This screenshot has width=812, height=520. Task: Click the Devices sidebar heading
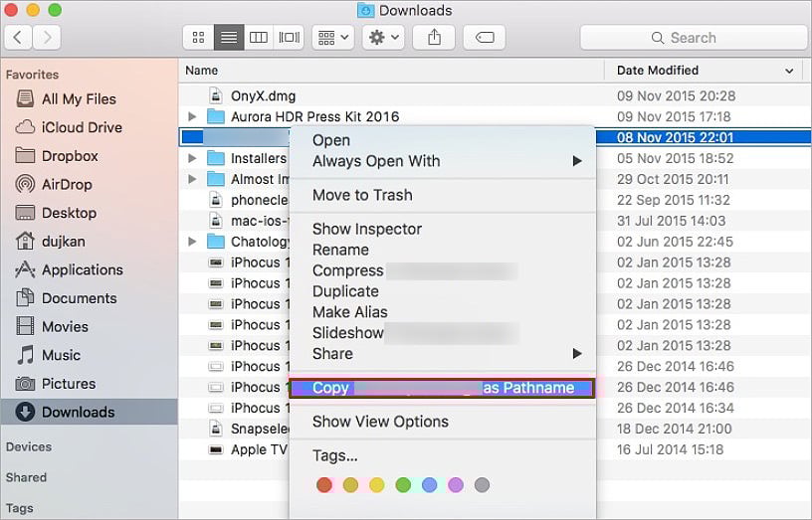click(29, 446)
